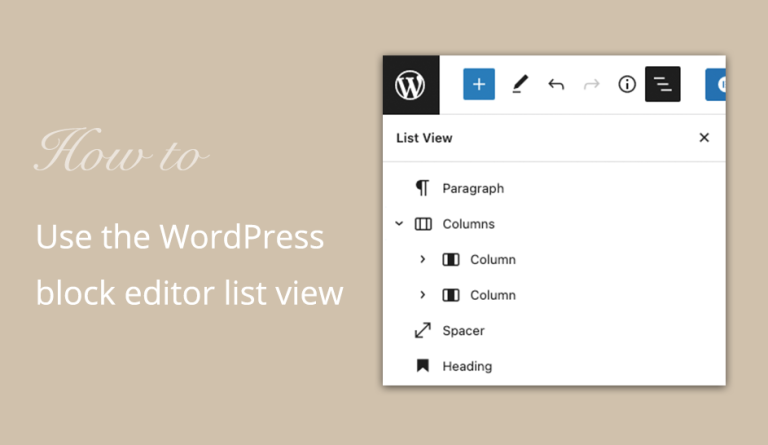Click the Paragraph pilcrow icon
The image size is (768, 445).
422,188
